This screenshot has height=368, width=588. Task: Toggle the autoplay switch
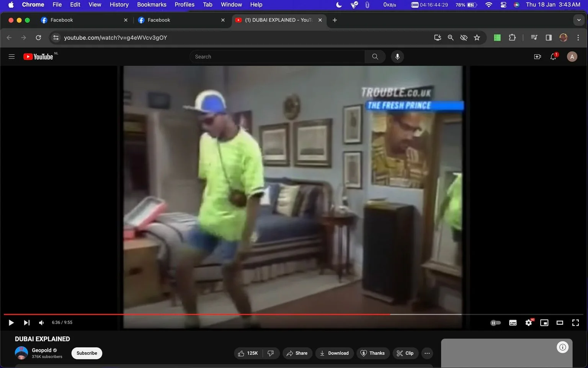pyautogui.click(x=495, y=323)
